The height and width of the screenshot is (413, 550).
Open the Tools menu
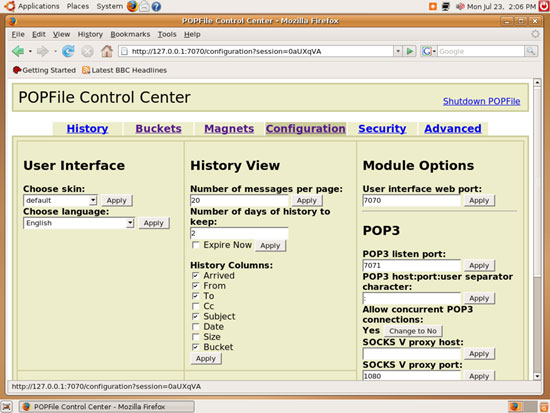click(x=167, y=34)
